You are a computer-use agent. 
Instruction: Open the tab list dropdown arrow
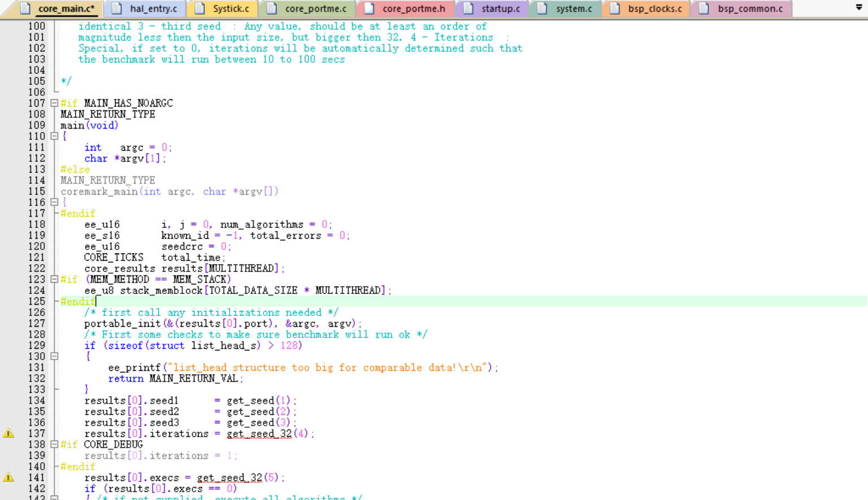(x=859, y=8)
